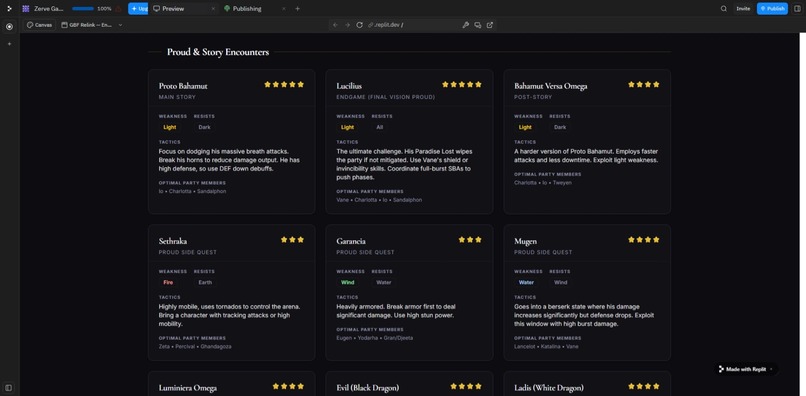Open a new tab with the plus icon
806x396 pixels.
(x=297, y=9)
